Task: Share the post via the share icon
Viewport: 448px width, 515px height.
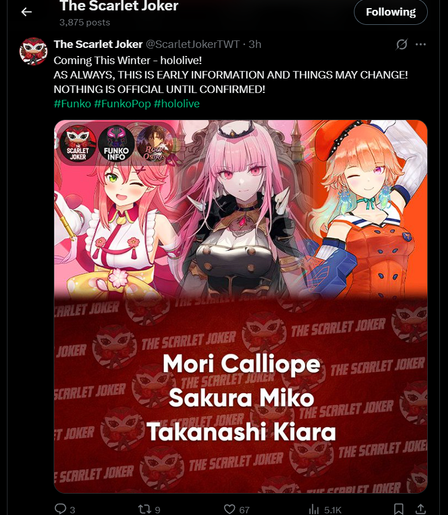Action: [x=421, y=509]
